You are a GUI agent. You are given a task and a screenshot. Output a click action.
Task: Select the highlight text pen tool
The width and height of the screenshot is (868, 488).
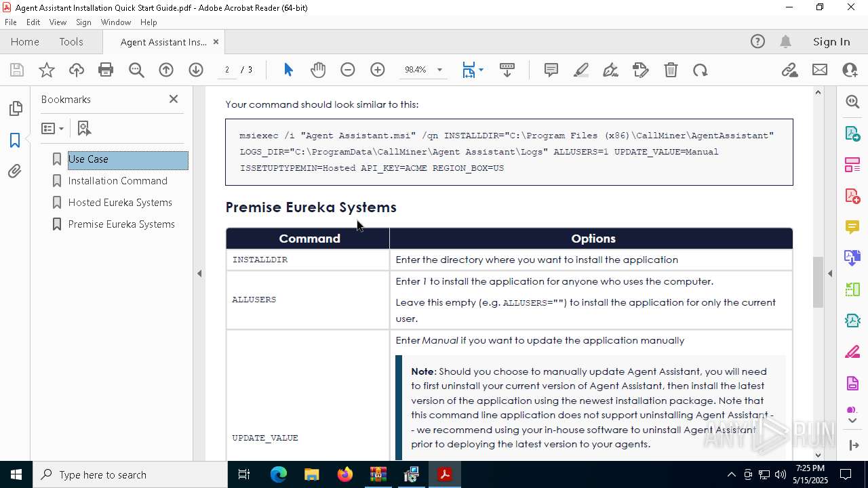click(x=581, y=70)
